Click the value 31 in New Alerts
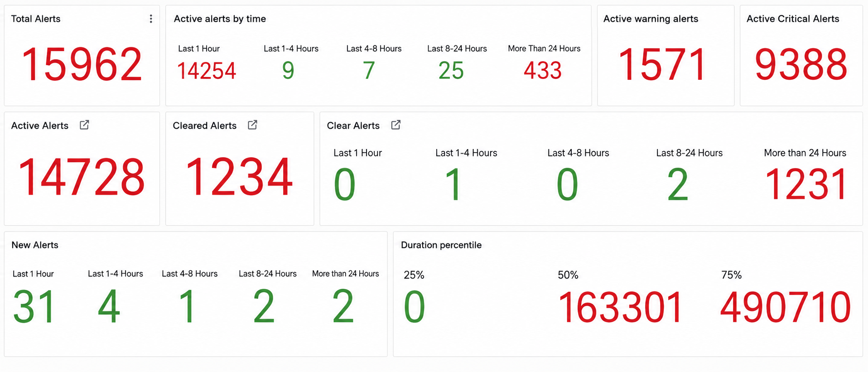Screen dimensions: 868x372 [34, 307]
